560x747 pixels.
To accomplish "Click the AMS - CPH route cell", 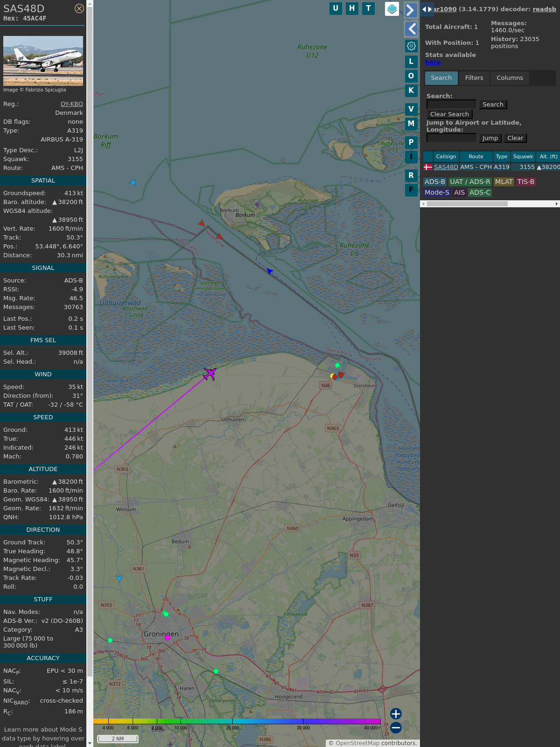I will [476, 167].
